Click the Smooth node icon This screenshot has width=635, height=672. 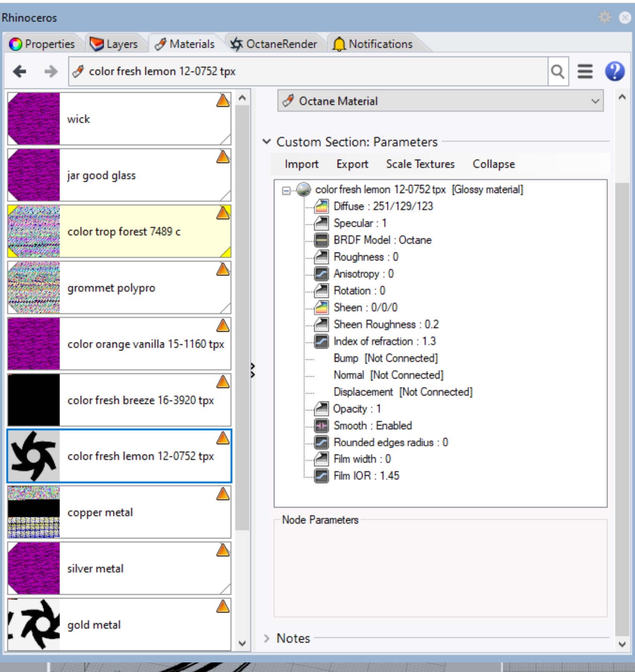[x=321, y=425]
